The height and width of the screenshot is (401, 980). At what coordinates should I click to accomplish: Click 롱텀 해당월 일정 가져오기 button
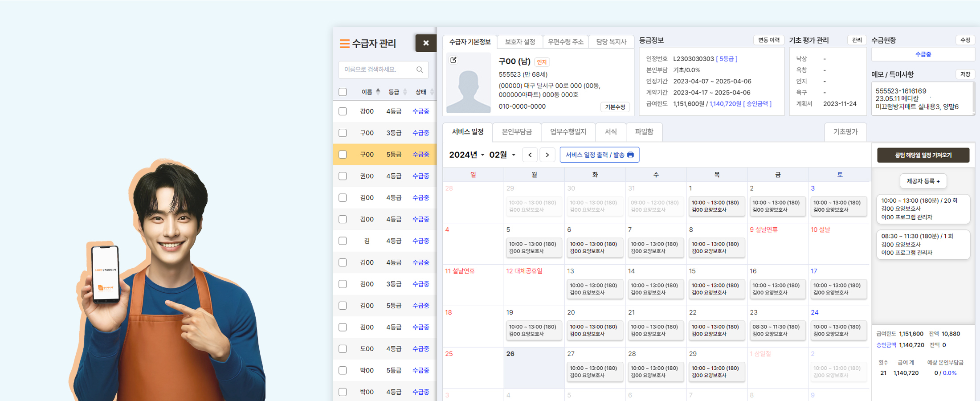click(923, 155)
